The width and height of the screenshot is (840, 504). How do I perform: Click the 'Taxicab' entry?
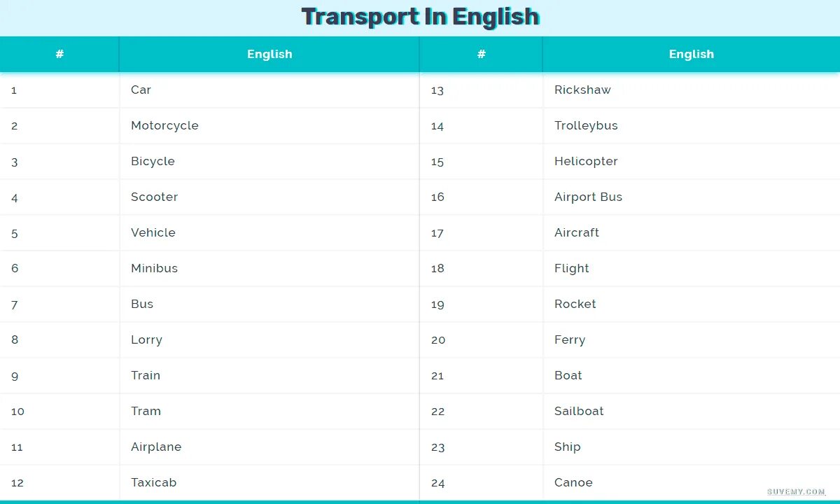pyautogui.click(x=153, y=482)
